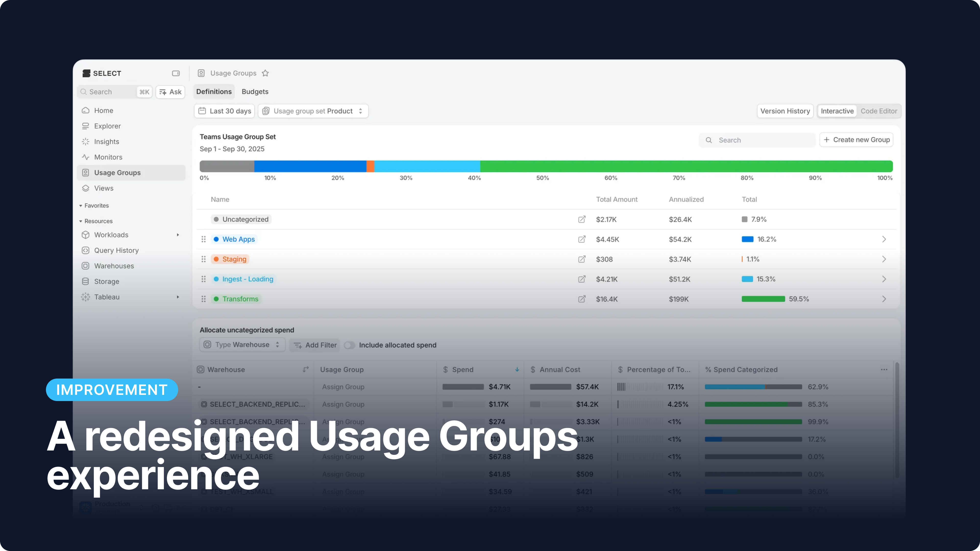Switch to Code Editor mode

point(878,111)
